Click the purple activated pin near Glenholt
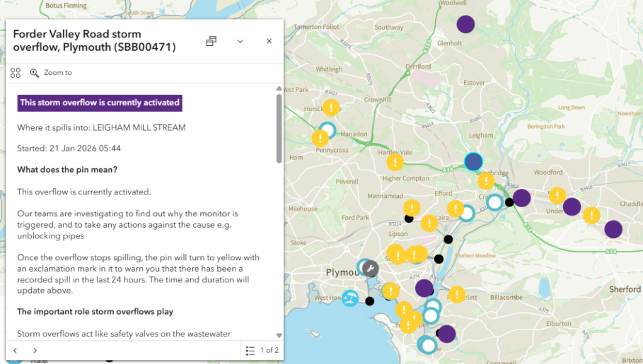643x364 pixels. (x=465, y=24)
